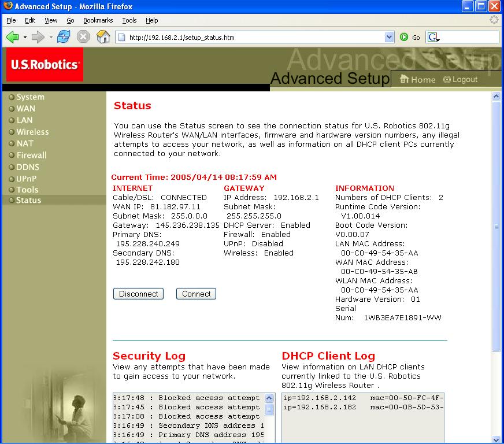Open the Edit menu
Image resolution: width=504 pixels, height=444 pixels.
[30, 20]
